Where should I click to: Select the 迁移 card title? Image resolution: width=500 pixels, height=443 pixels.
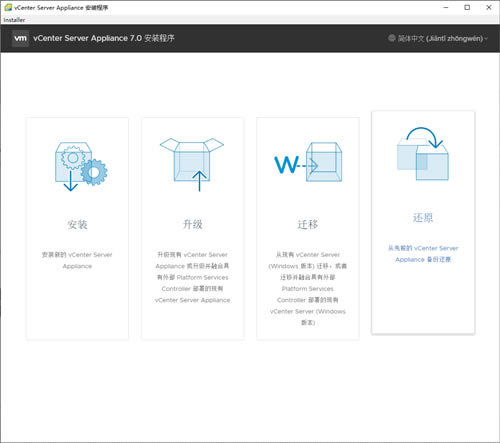pos(308,224)
